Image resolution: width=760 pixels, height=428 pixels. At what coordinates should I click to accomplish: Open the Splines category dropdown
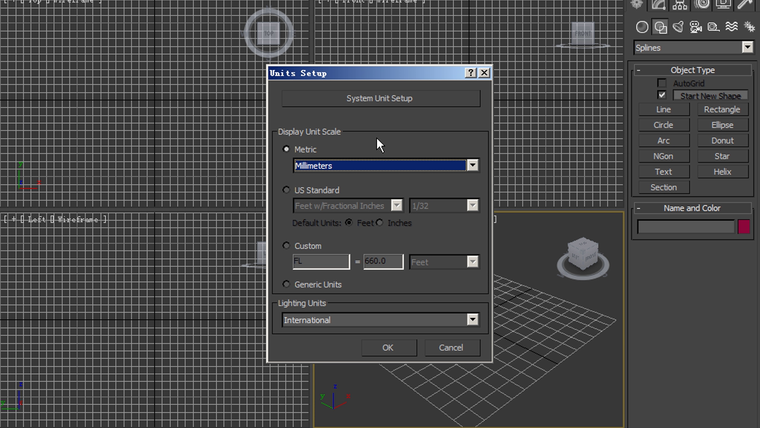[747, 47]
